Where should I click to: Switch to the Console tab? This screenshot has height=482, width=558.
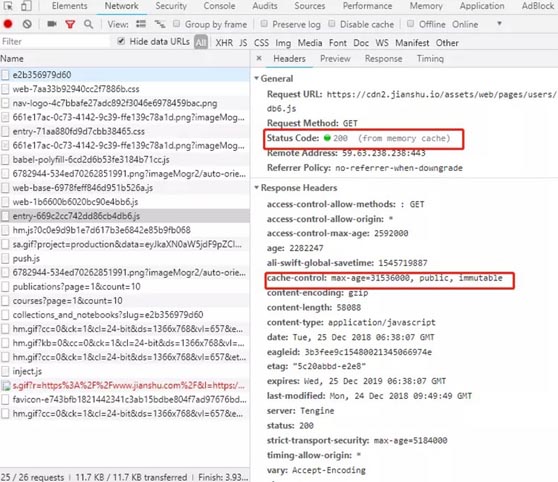click(x=219, y=6)
